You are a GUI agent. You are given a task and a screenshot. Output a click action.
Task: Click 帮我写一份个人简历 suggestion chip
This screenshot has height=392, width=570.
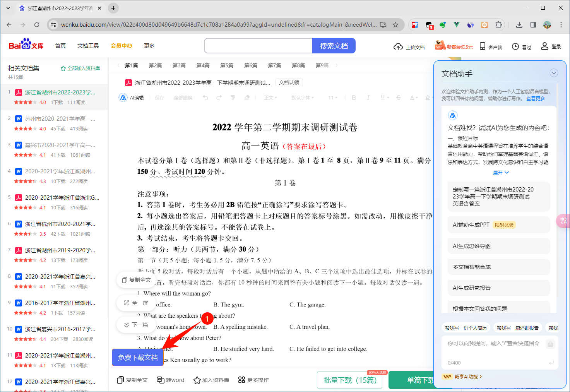click(466, 328)
